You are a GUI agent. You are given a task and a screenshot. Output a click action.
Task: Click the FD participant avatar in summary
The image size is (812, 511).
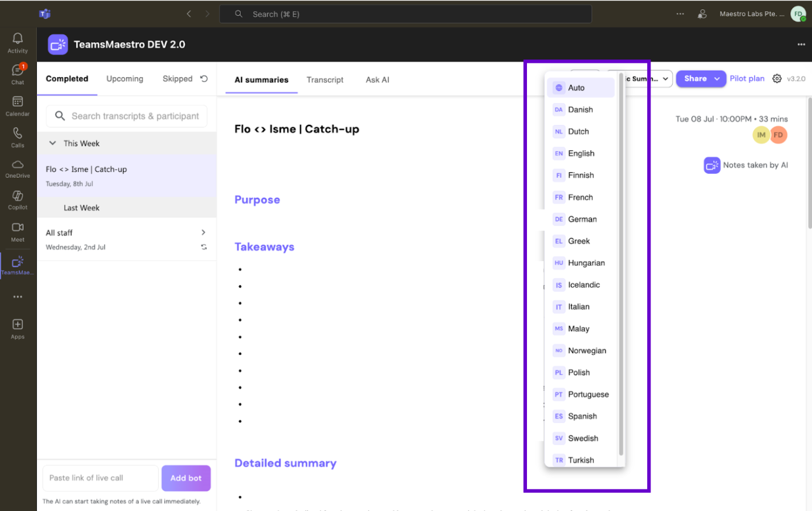tap(779, 135)
